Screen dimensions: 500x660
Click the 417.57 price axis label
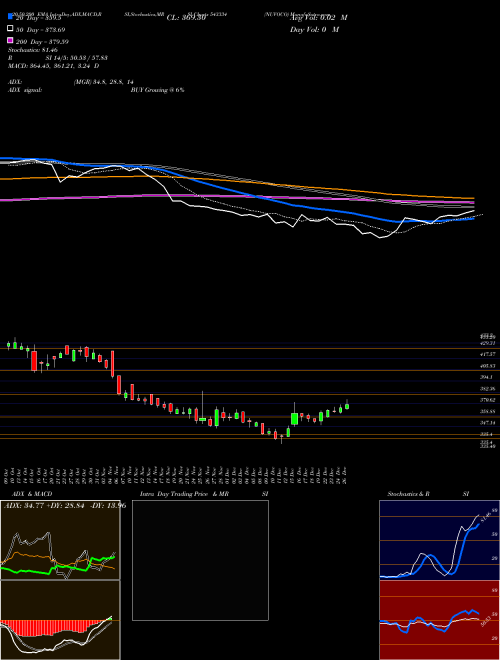coord(487,354)
